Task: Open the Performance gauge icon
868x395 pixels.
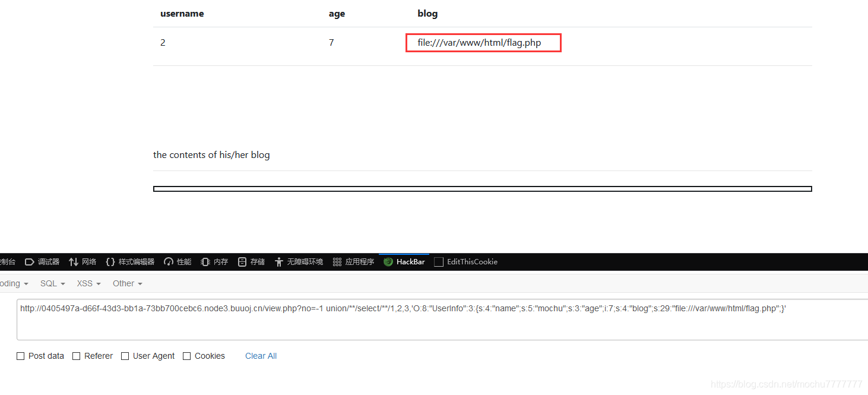Action: pos(169,262)
